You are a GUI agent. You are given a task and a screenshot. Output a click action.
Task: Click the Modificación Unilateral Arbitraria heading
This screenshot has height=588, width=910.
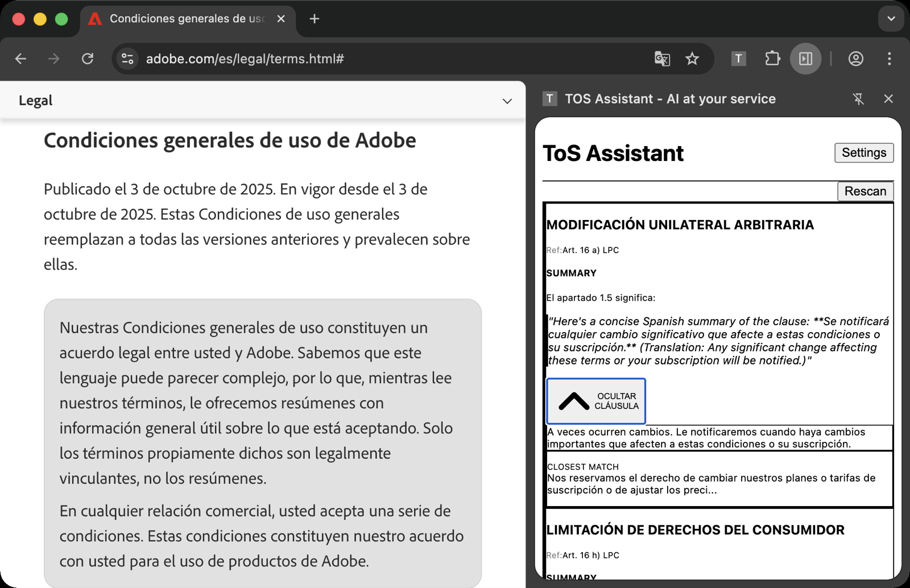point(680,225)
